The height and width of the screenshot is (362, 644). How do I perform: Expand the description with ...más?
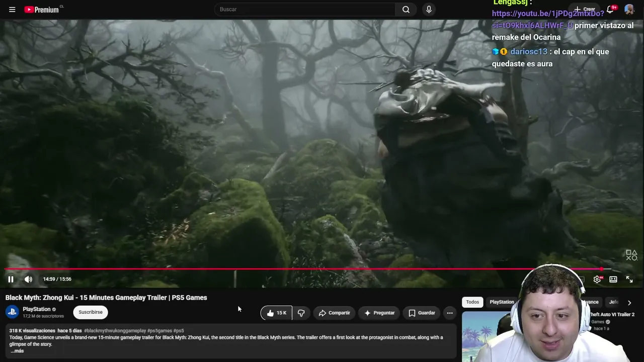[17, 351]
